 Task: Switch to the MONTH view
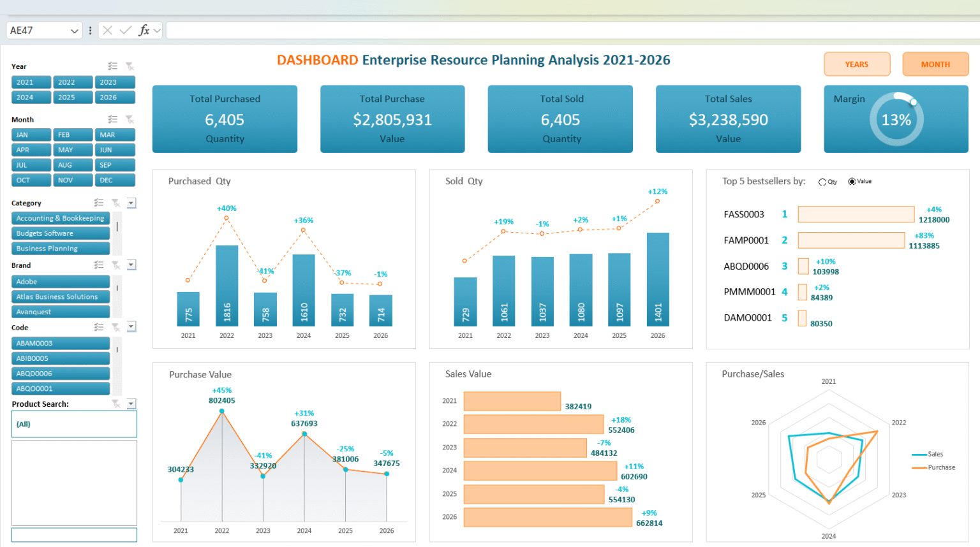pos(935,64)
